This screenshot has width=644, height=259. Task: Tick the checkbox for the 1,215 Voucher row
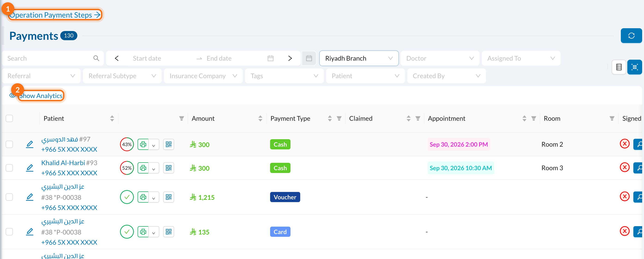click(9, 197)
